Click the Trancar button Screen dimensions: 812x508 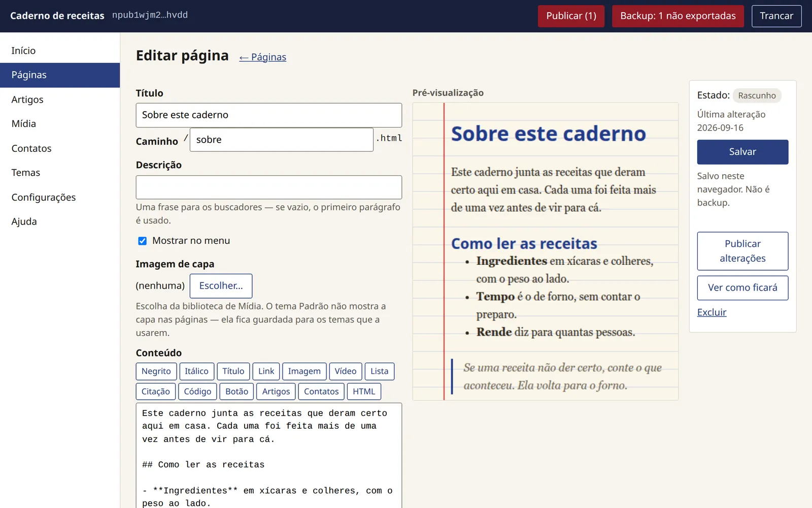(x=776, y=16)
